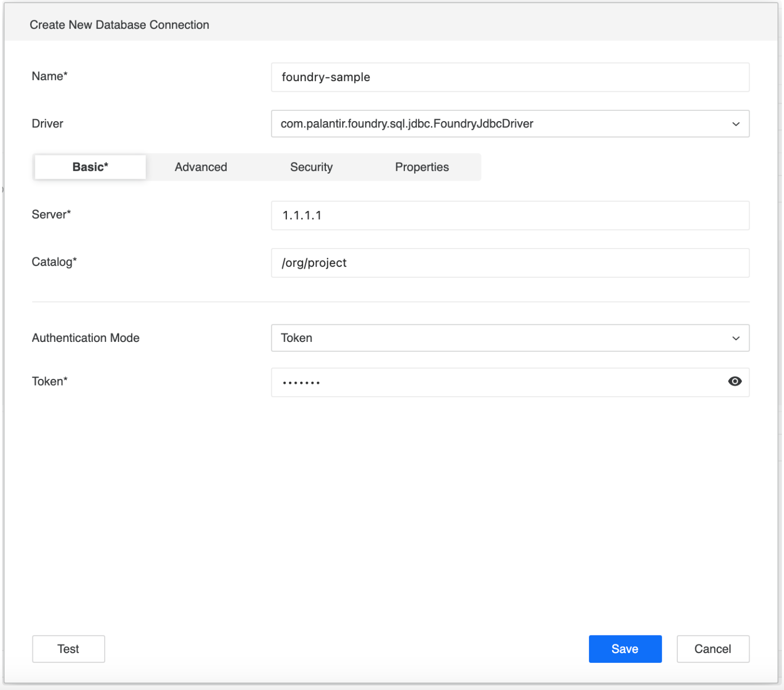Cancel the connection dialog
The width and height of the screenshot is (784, 690).
[712, 649]
